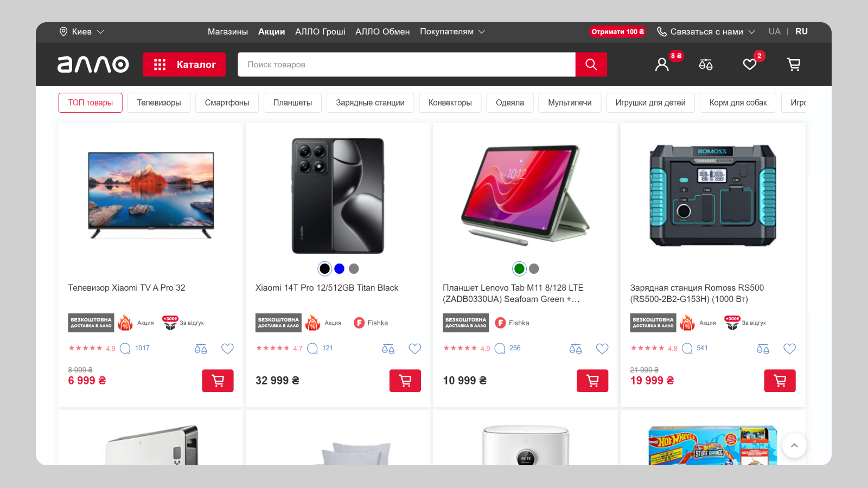Expand the Покупателям dropdown menu
The width and height of the screenshot is (868, 488).
click(452, 31)
